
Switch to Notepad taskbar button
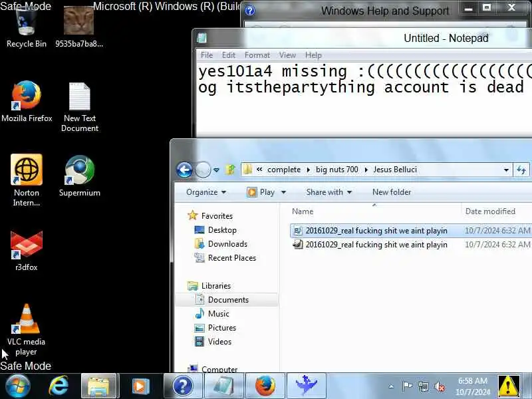223,386
